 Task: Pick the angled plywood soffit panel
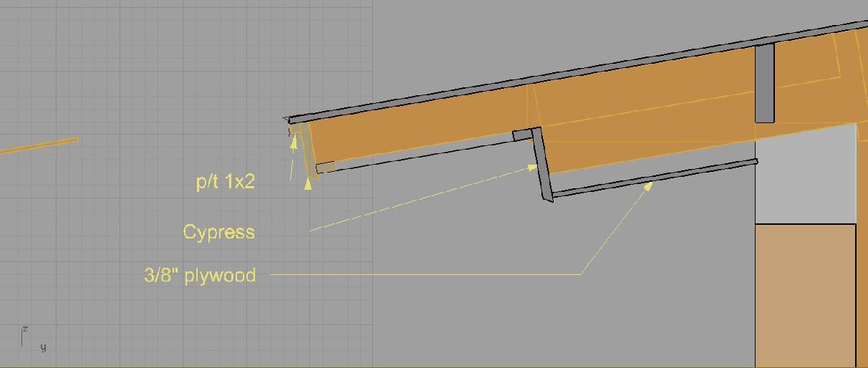[655, 178]
